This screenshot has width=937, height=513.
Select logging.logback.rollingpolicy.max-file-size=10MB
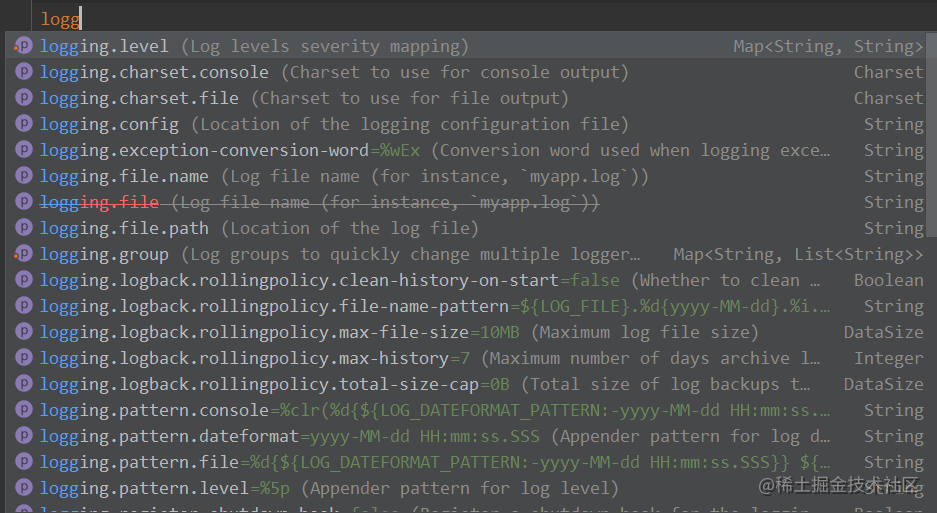pyautogui.click(x=466, y=332)
